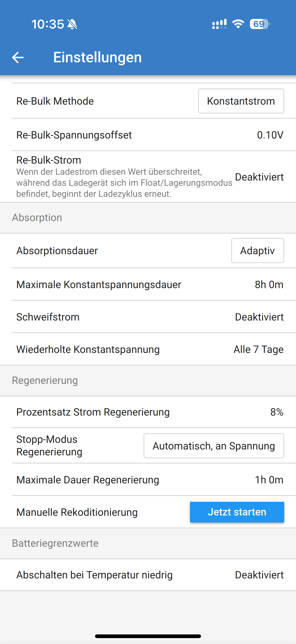This screenshot has width=296, height=644.
Task: Tap the clock showing 10:35
Action: coord(48,24)
